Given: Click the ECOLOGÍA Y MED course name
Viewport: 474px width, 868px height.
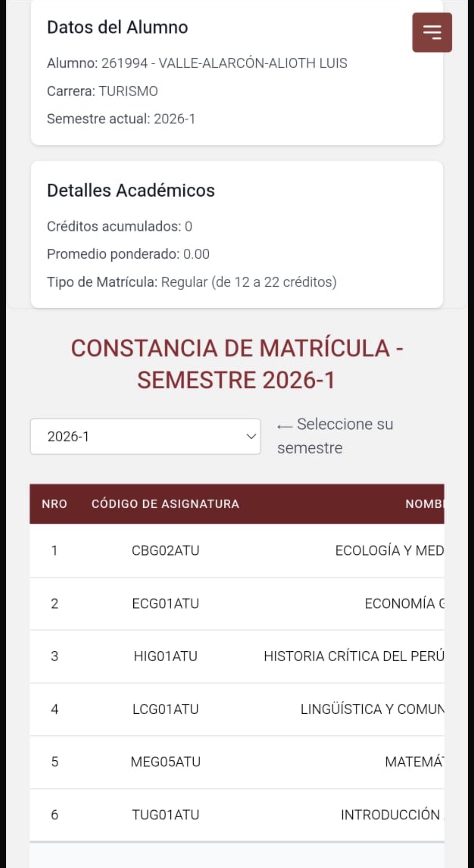Looking at the screenshot, I should (389, 550).
